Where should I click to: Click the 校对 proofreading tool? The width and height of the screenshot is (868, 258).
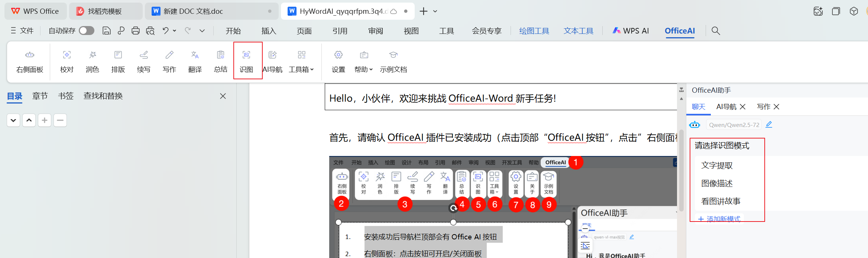pos(67,62)
